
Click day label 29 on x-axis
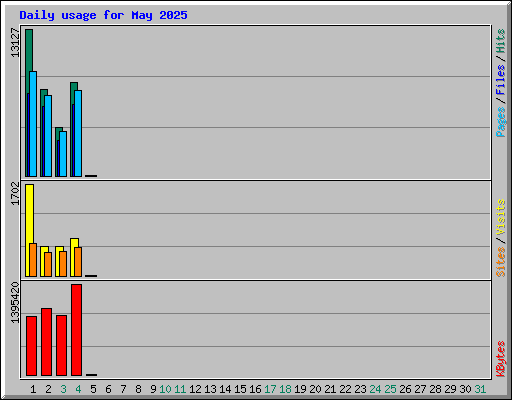tap(450, 389)
